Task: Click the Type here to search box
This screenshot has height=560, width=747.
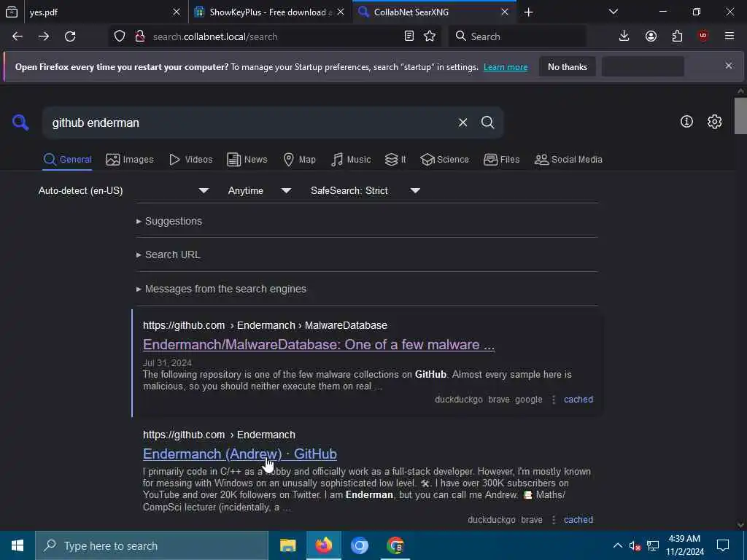Action: pos(152,545)
